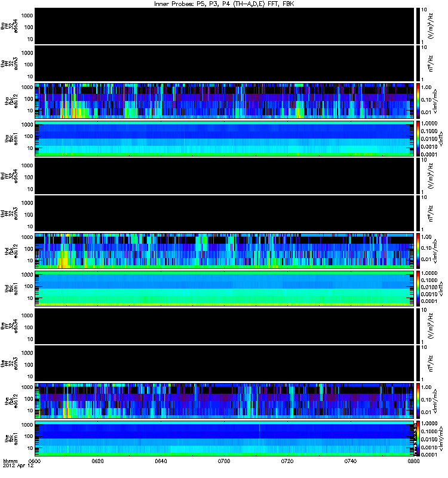Click inside the the fff 32 edc34 black panel
This screenshot has height=478, width=448.
click(225, 326)
